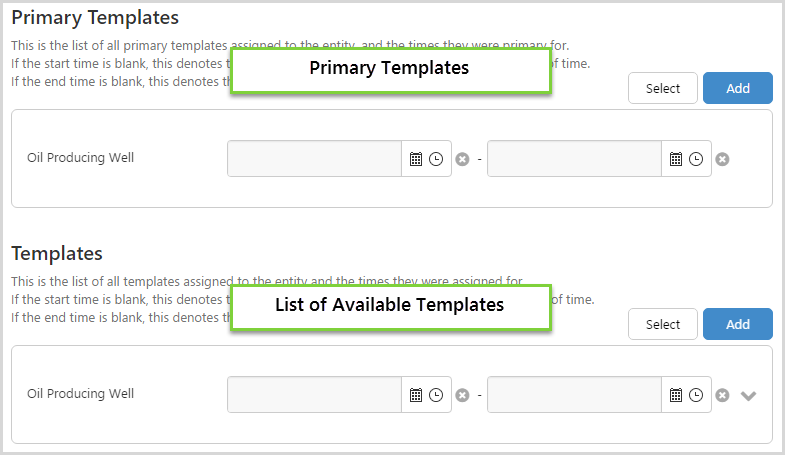785x455 pixels.
Task: Open clock picker for Templates end time
Action: [x=696, y=395]
